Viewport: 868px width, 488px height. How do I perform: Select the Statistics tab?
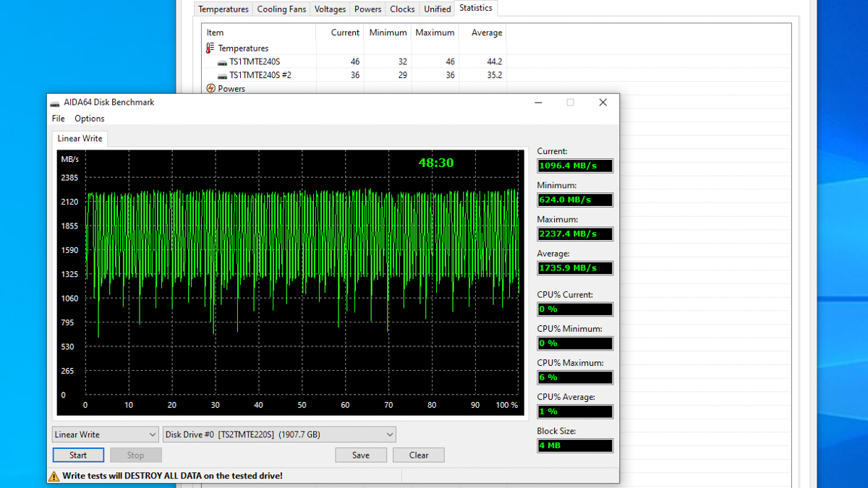476,8
